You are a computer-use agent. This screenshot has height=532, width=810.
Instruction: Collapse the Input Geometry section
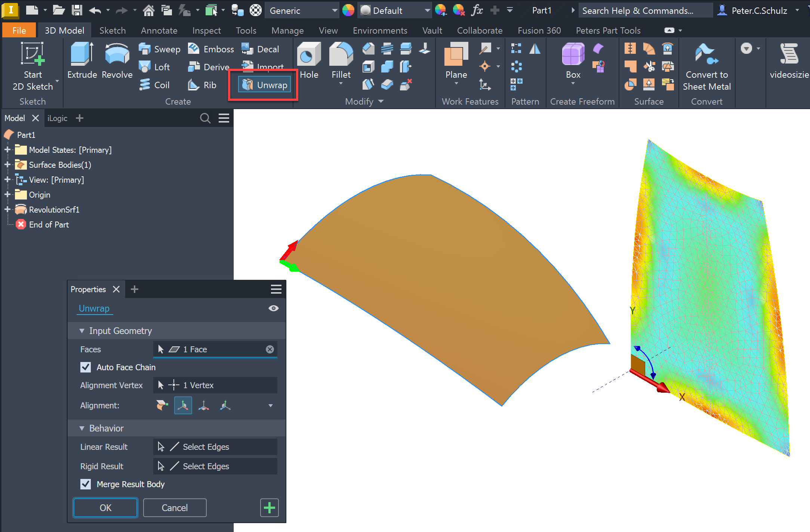(82, 331)
